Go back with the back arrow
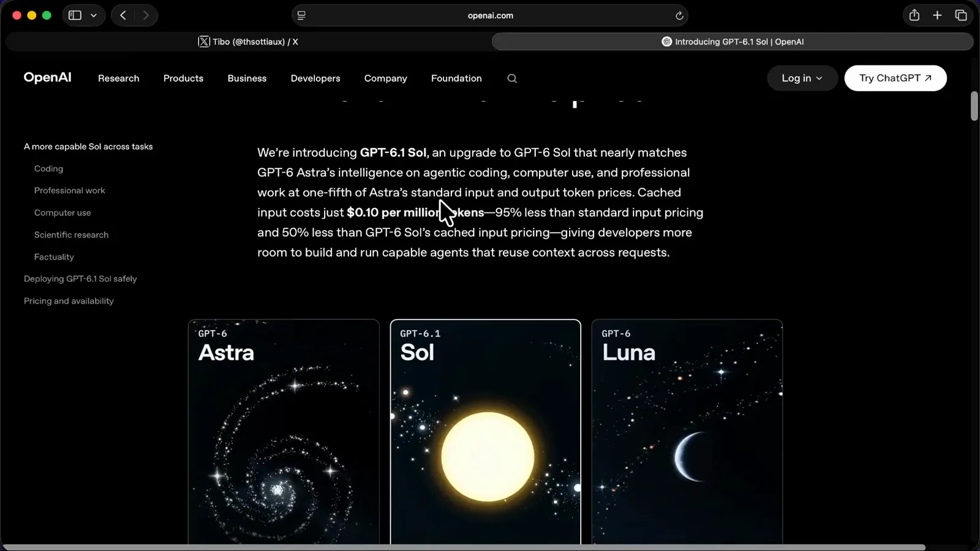Screen dimensions: 980x551 click(x=123, y=15)
